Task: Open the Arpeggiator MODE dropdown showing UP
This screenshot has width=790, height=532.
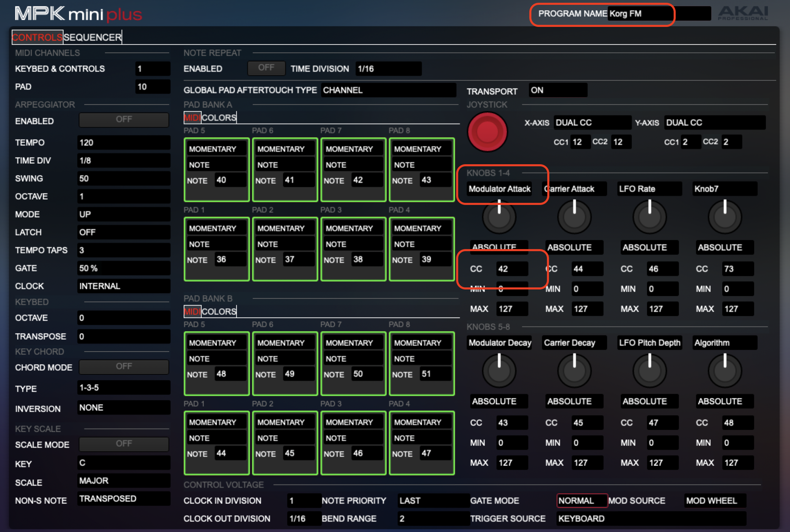Action: (124, 214)
